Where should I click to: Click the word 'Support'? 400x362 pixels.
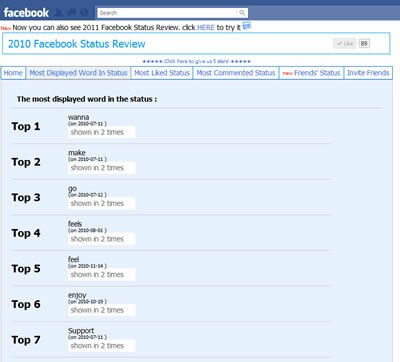(x=81, y=331)
